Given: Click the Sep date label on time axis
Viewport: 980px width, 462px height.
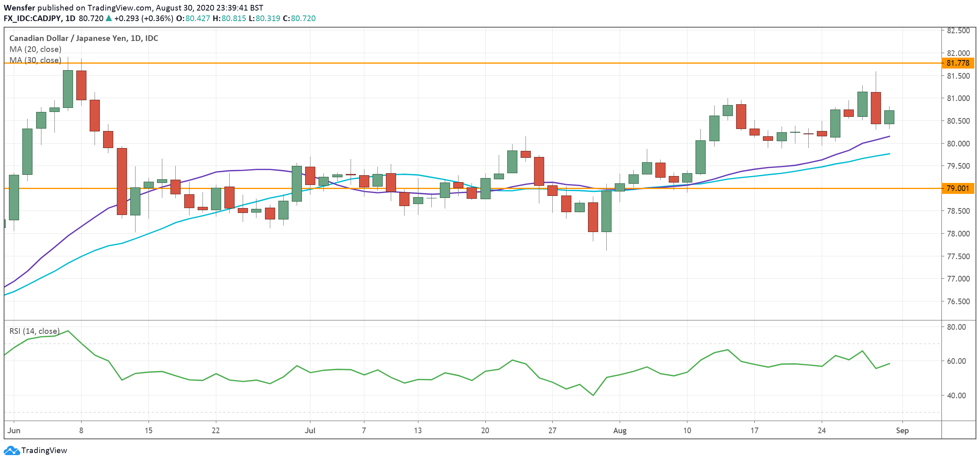Looking at the screenshot, I should [x=902, y=430].
